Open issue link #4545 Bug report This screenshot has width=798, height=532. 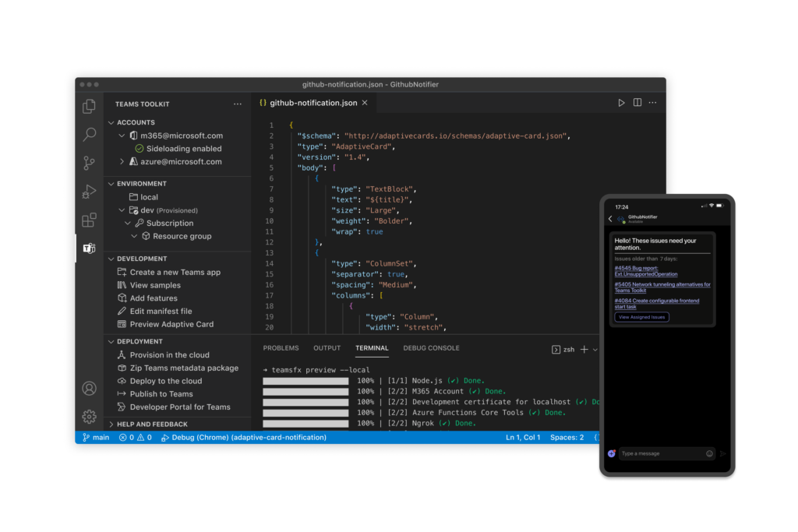[x=636, y=270]
